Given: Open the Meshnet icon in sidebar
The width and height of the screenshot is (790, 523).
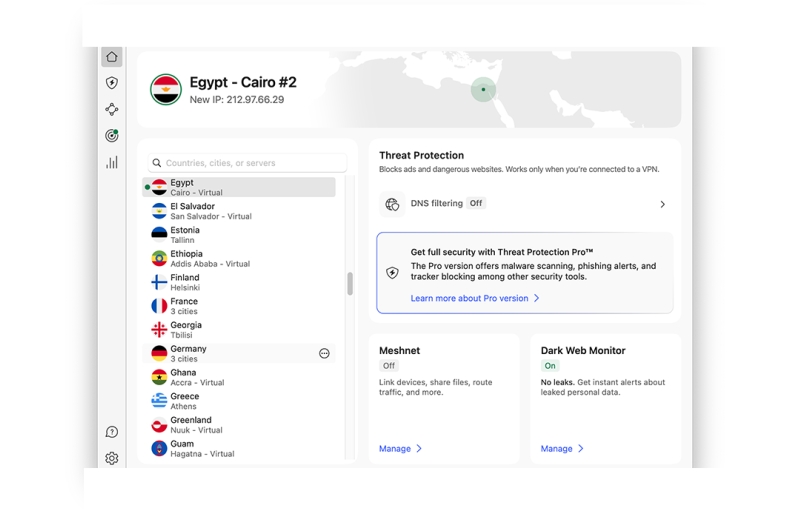Looking at the screenshot, I should 112,110.
